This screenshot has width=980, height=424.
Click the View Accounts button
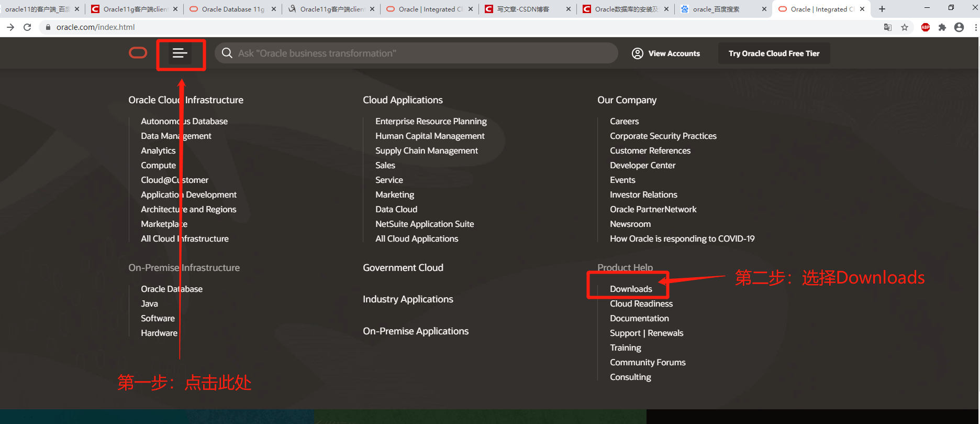pyautogui.click(x=666, y=53)
